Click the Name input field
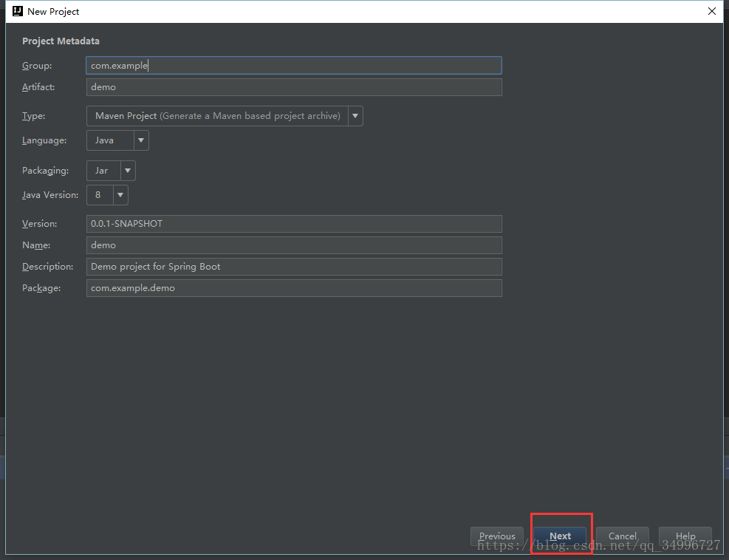 pos(294,245)
